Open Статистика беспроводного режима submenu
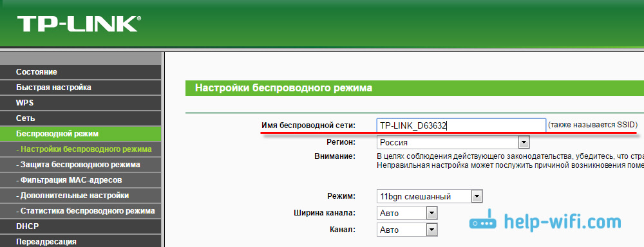This screenshot has height=247, width=644. click(80, 211)
